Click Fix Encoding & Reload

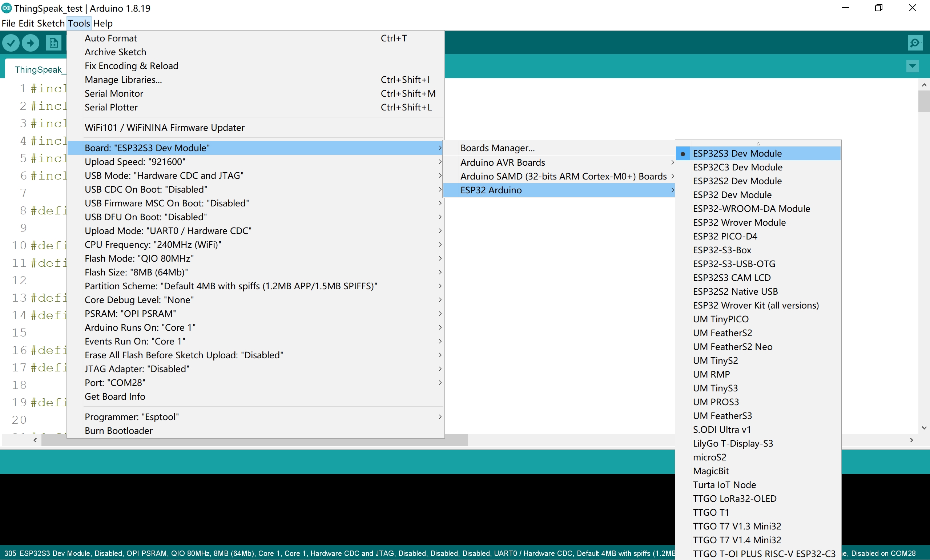(255, 66)
